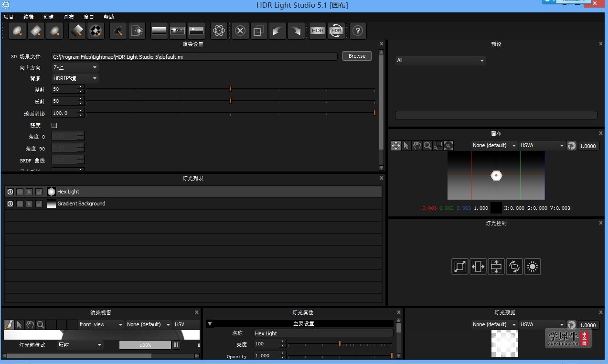Click the atom-shaped toolbar icon
Screen dimensions: 608x364
point(219,31)
